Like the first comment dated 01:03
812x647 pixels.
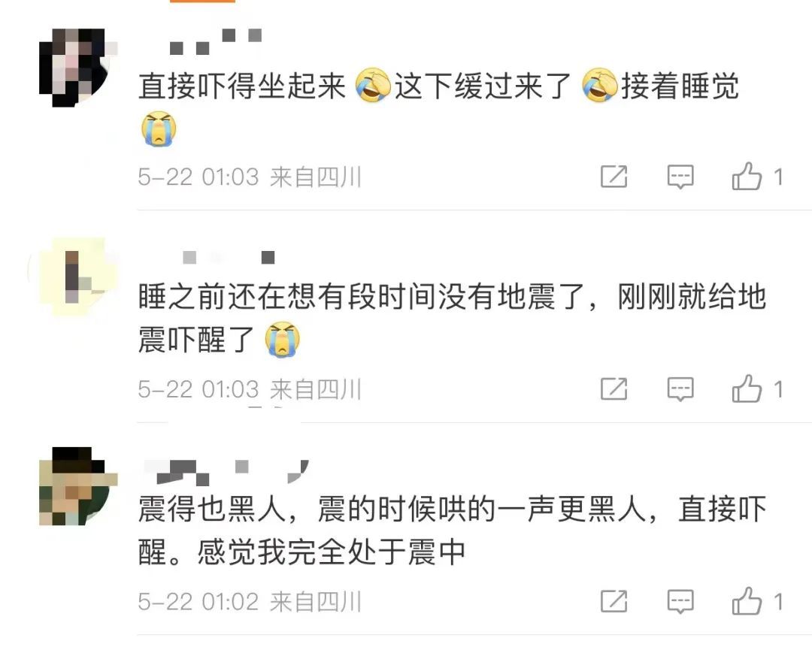(x=747, y=177)
